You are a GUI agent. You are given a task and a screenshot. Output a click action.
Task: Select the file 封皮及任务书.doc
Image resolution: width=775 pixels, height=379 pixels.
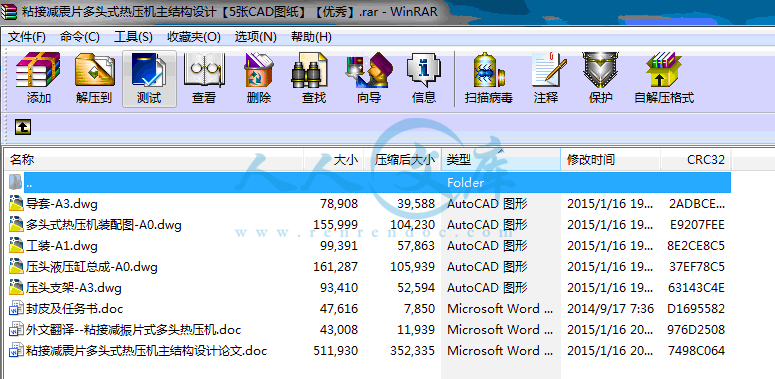click(75, 309)
